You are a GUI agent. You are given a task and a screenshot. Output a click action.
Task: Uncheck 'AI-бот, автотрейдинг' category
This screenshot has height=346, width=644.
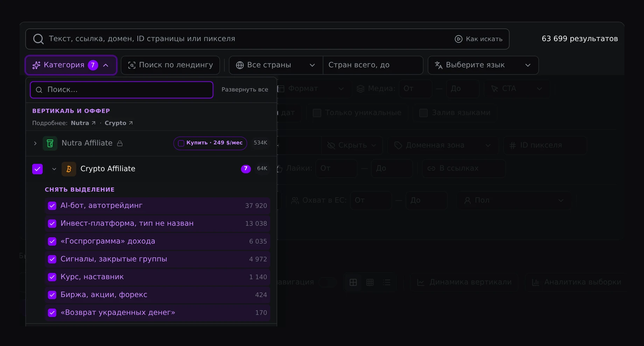point(52,206)
